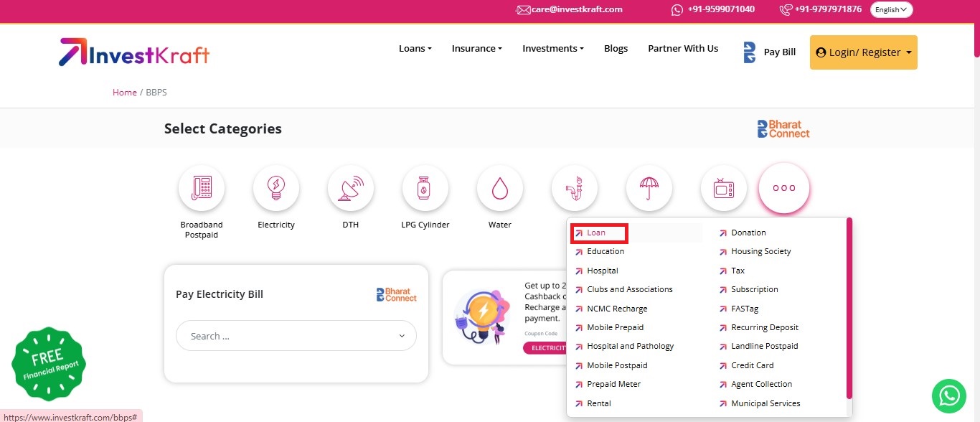The width and height of the screenshot is (980, 422).
Task: Click care@investkraft.com email link
Action: (x=578, y=9)
